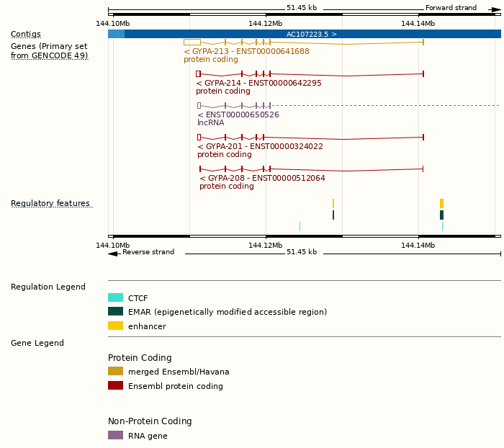Click the enhancer legend yellow swatch
This screenshot has width=504, height=448.
tap(115, 326)
